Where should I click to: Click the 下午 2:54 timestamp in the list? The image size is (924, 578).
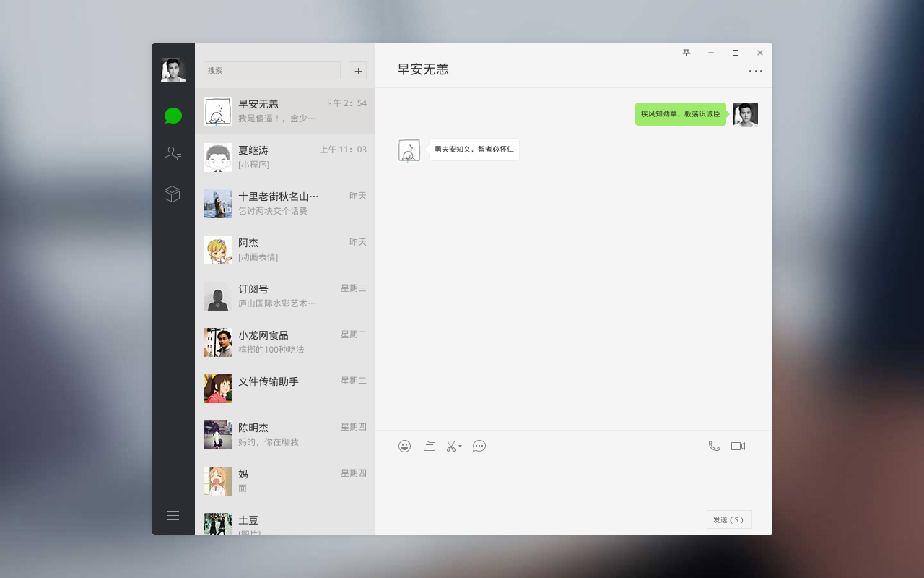[x=345, y=103]
